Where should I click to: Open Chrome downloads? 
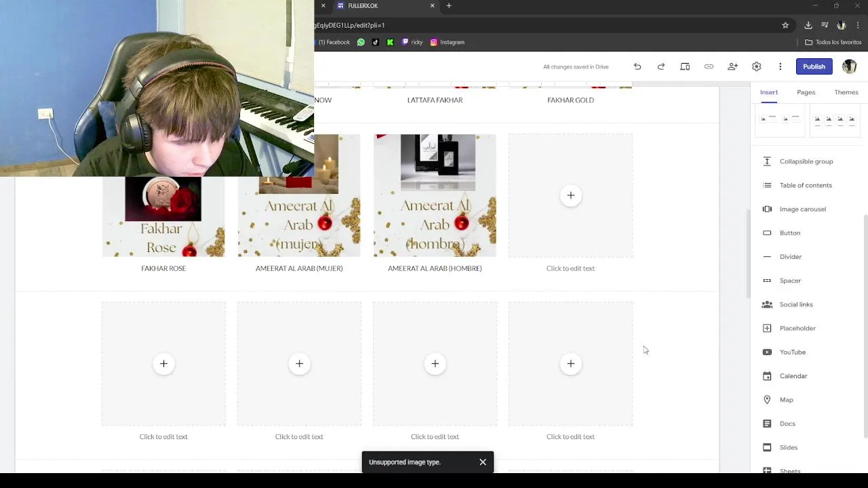pos(808,25)
